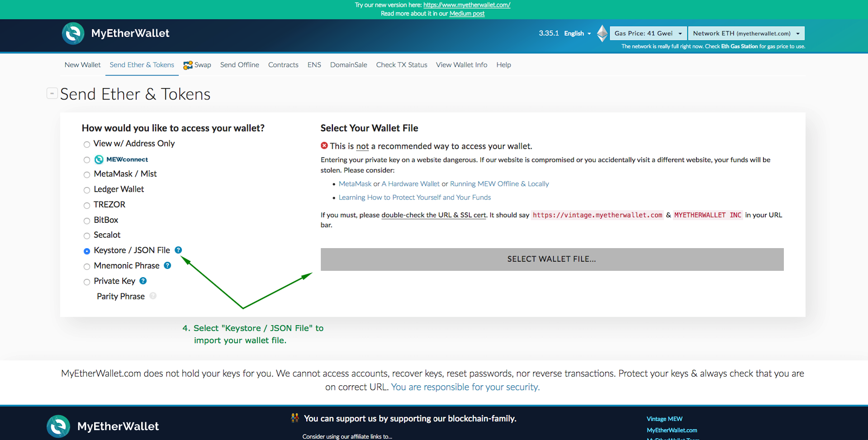Image resolution: width=868 pixels, height=440 pixels.
Task: Select the TREZOR radio option
Action: pyautogui.click(x=87, y=206)
